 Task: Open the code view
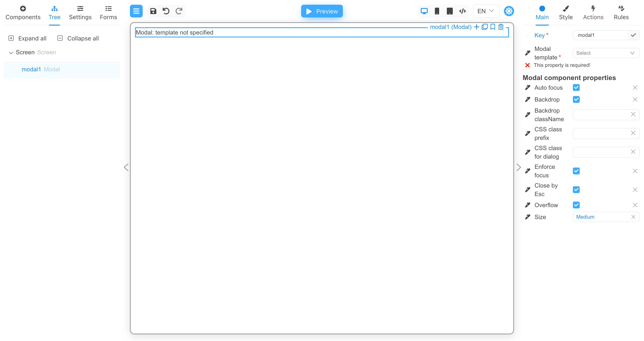[x=463, y=11]
